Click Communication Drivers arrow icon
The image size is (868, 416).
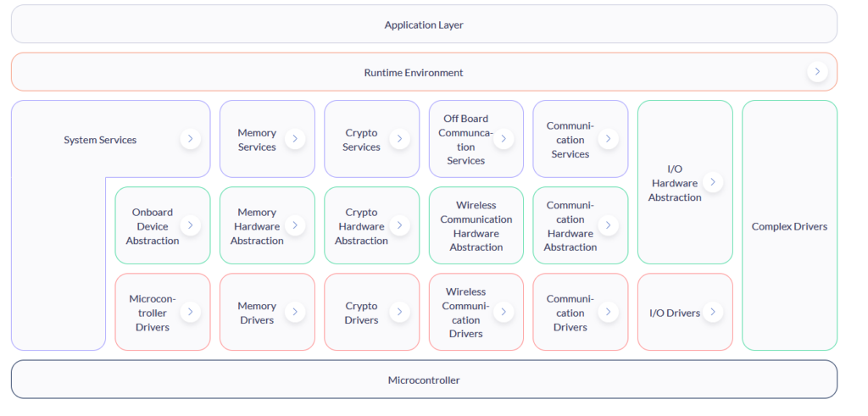pos(608,312)
